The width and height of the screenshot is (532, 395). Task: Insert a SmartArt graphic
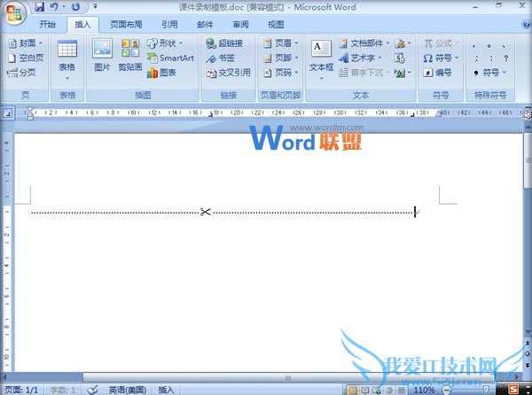click(x=170, y=58)
